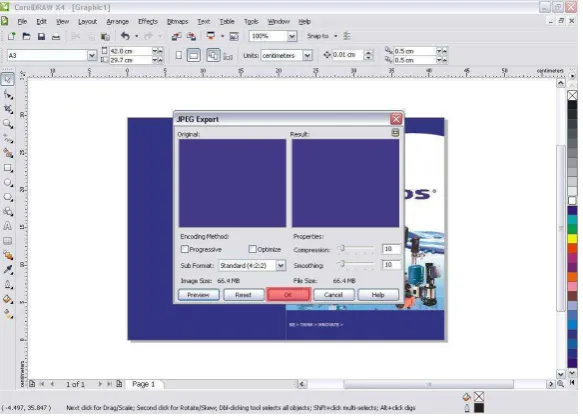Viewport: 583px width, 416px height.
Task: Click the Compression slider handle
Action: (342, 249)
